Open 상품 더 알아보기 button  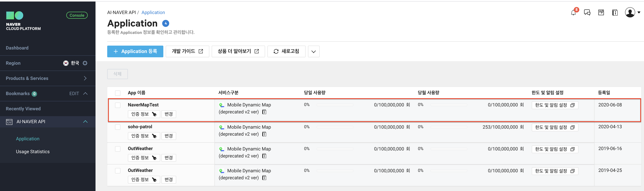(238, 51)
